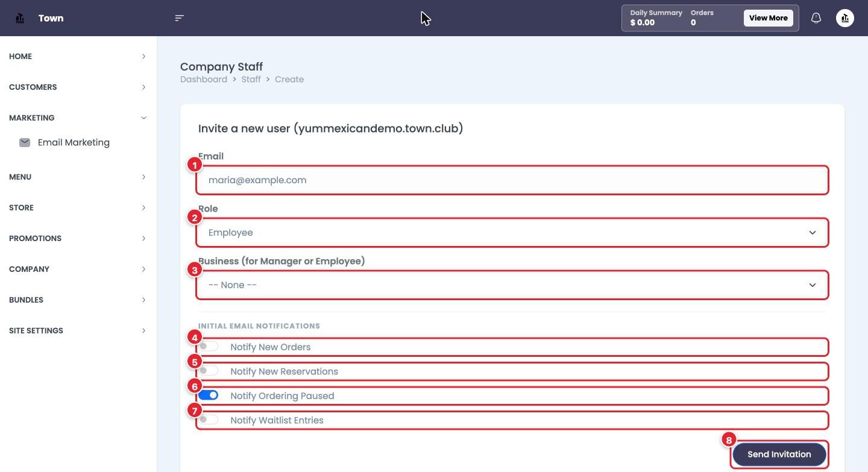Screen dimensions: 868x472
Task: Click the Send Invitation button
Action: [x=779, y=455]
